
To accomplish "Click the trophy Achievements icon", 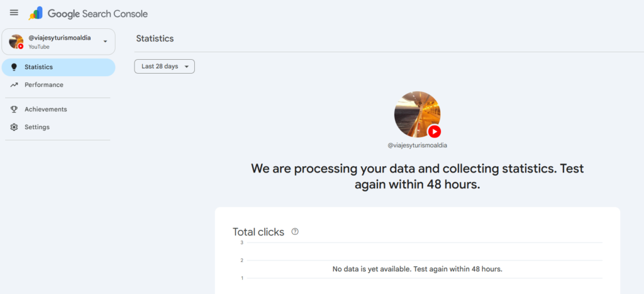I will coord(14,110).
